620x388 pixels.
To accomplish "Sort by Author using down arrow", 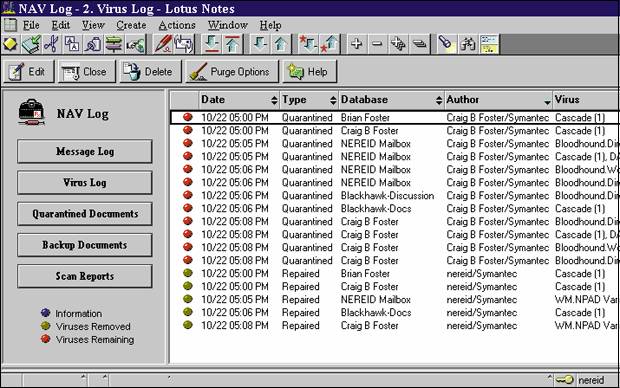I will [547, 102].
